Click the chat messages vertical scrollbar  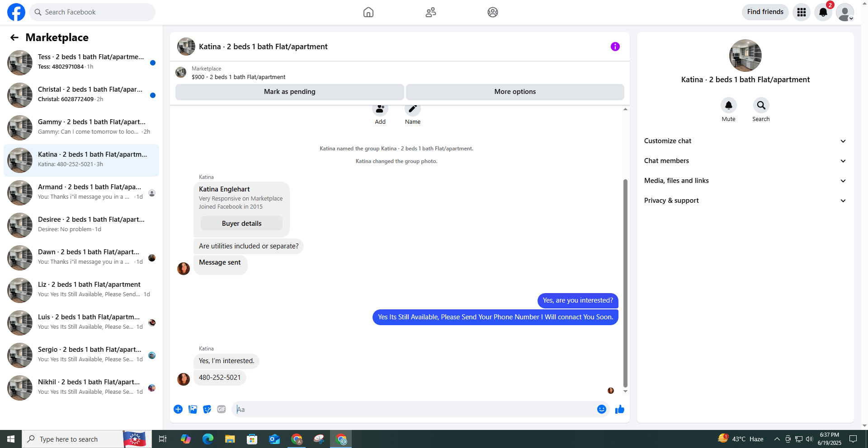[625, 283]
